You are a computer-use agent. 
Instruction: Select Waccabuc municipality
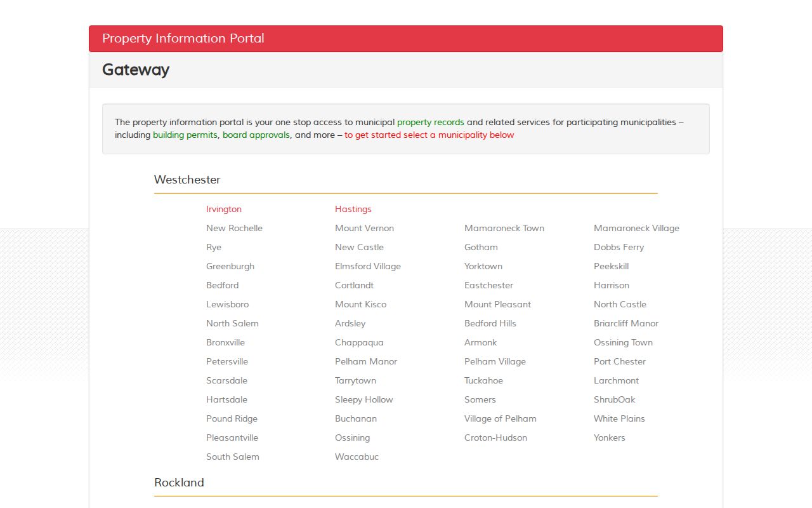click(x=357, y=457)
